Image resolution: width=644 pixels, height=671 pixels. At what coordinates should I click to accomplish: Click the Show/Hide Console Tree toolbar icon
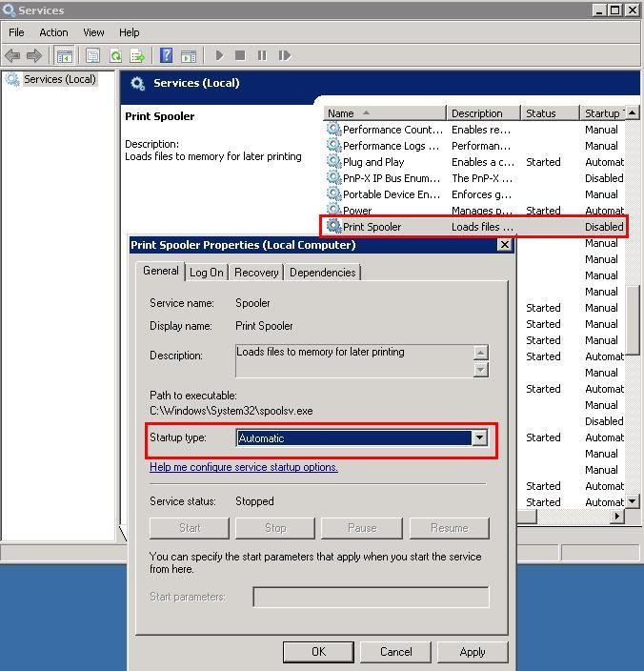coord(64,56)
